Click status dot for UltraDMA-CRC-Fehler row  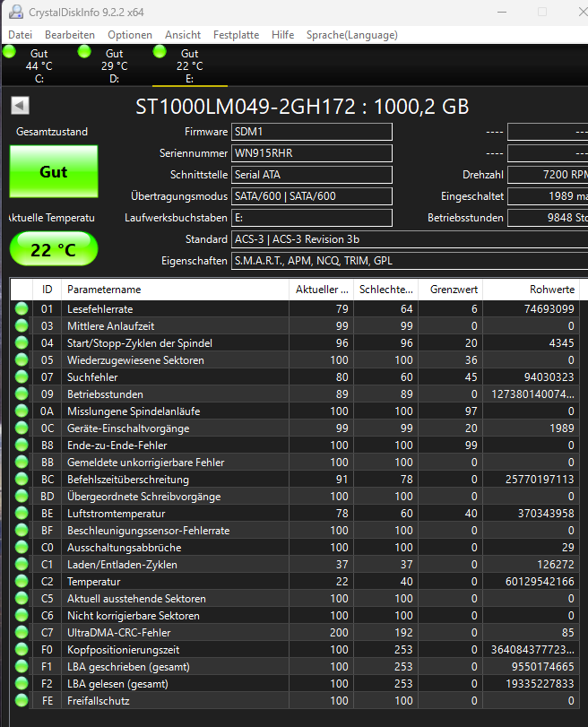(x=22, y=632)
